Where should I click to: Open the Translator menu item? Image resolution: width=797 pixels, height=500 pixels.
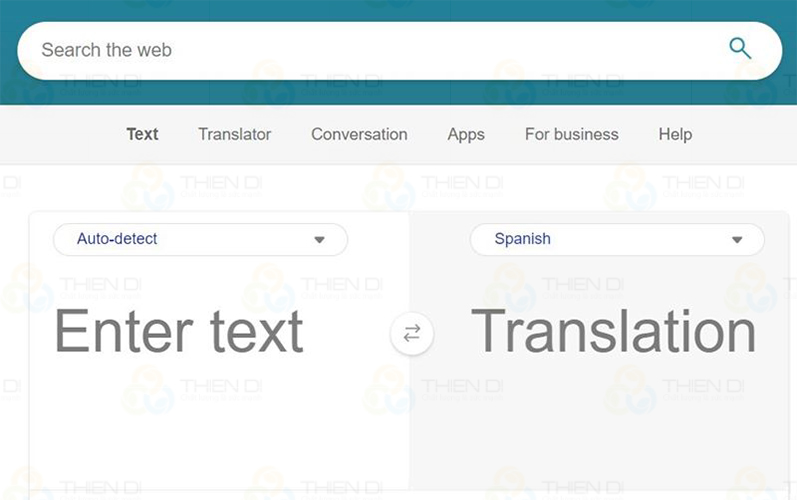[x=234, y=134]
